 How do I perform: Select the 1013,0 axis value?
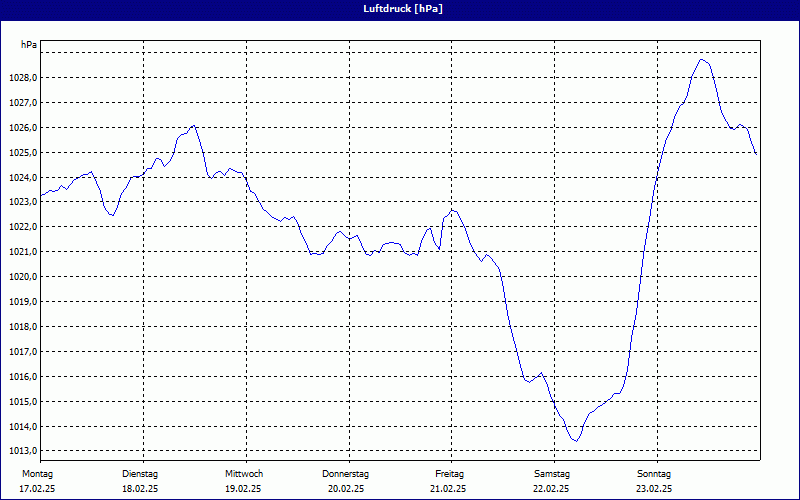tap(23, 451)
